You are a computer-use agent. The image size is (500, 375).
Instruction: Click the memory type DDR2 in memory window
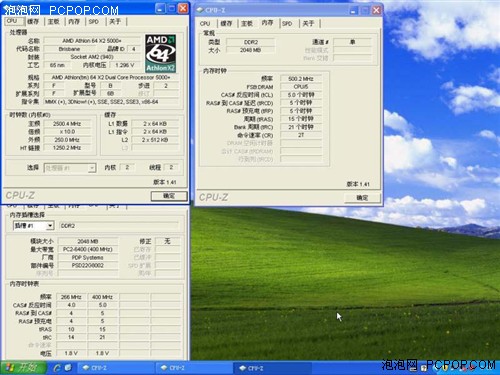coord(251,42)
